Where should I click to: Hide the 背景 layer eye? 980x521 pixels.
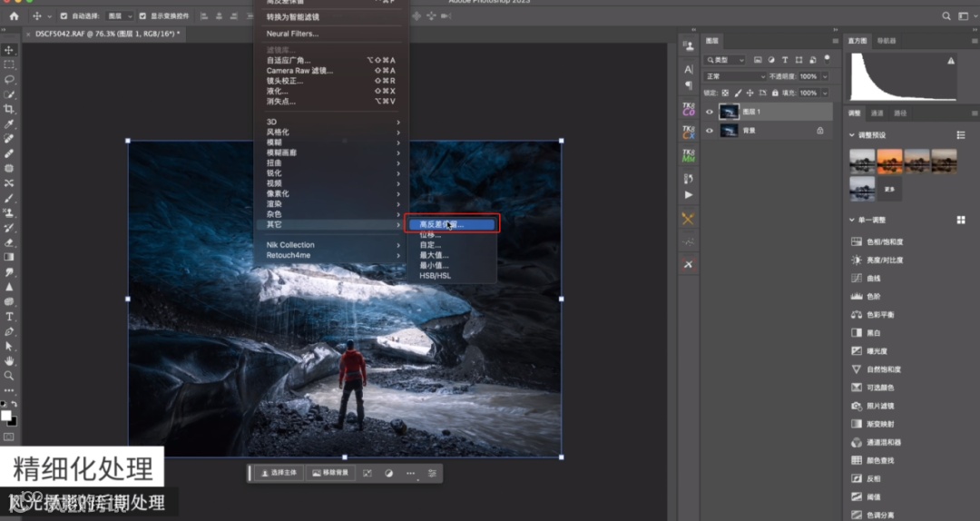pos(710,131)
